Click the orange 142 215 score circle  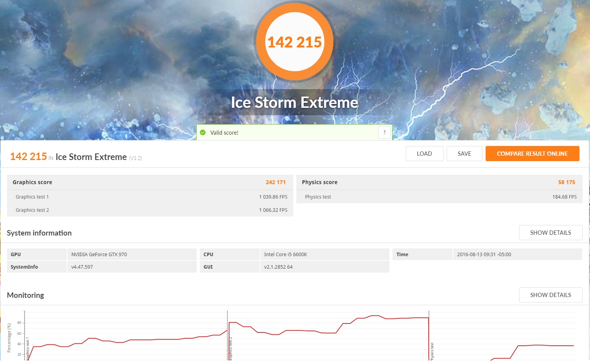294,42
